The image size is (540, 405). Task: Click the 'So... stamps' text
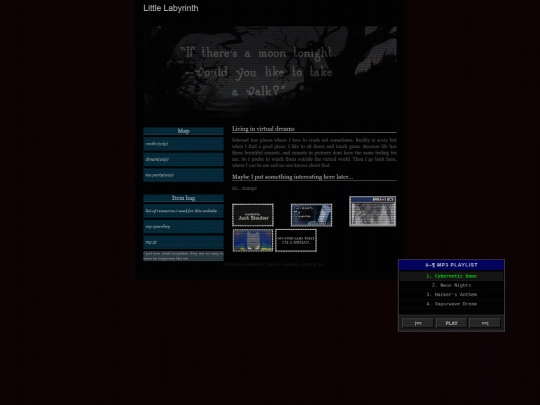244,188
